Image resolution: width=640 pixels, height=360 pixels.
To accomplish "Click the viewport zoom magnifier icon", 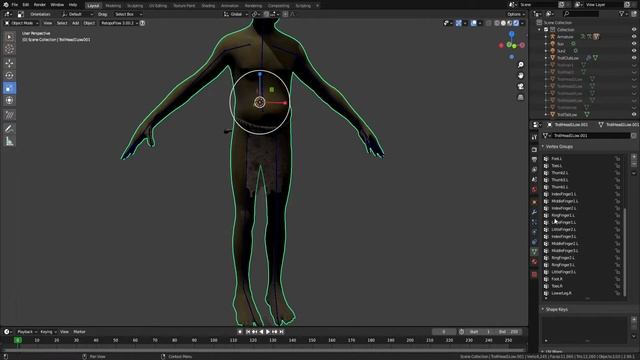I will click(520, 65).
